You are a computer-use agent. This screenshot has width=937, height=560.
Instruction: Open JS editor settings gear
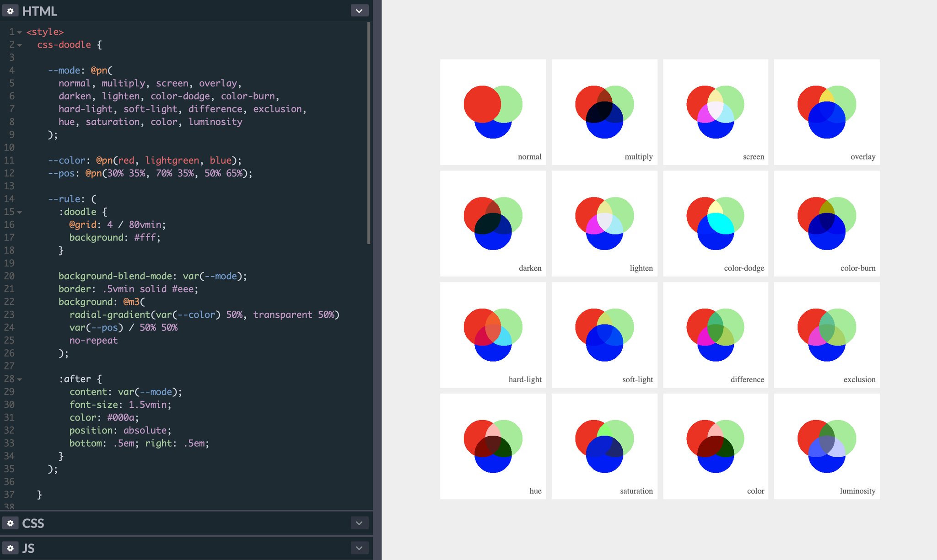coord(10,548)
